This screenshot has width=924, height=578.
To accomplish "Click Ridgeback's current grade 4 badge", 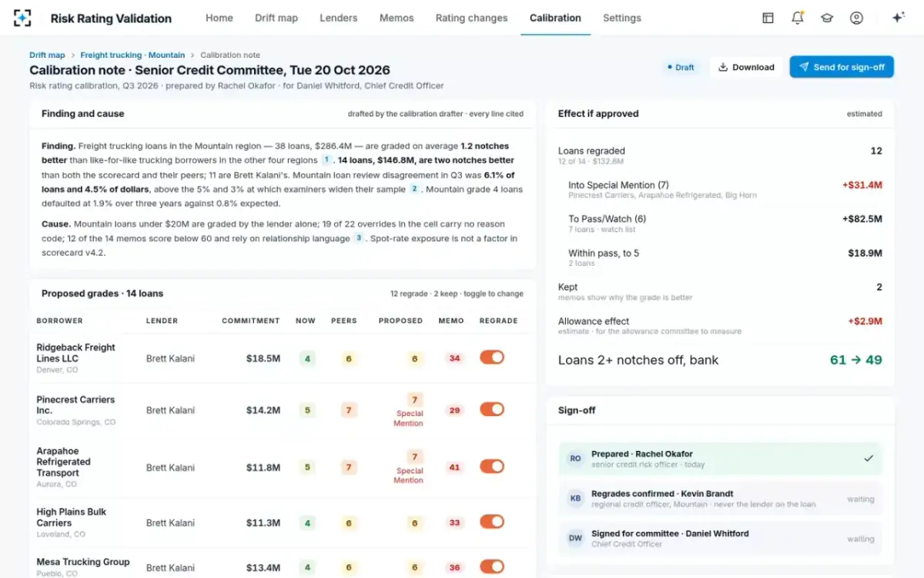I will 307,358.
